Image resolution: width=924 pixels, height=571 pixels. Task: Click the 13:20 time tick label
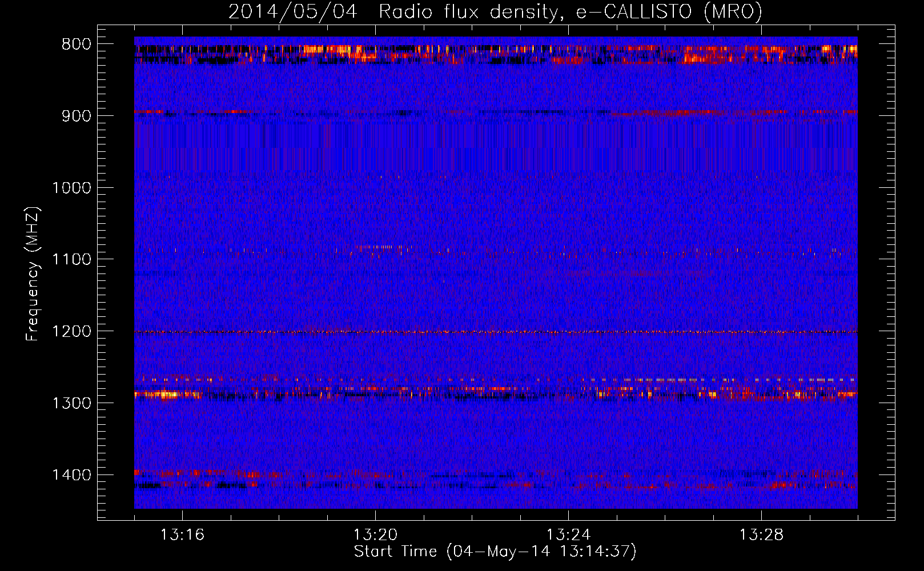point(375,535)
